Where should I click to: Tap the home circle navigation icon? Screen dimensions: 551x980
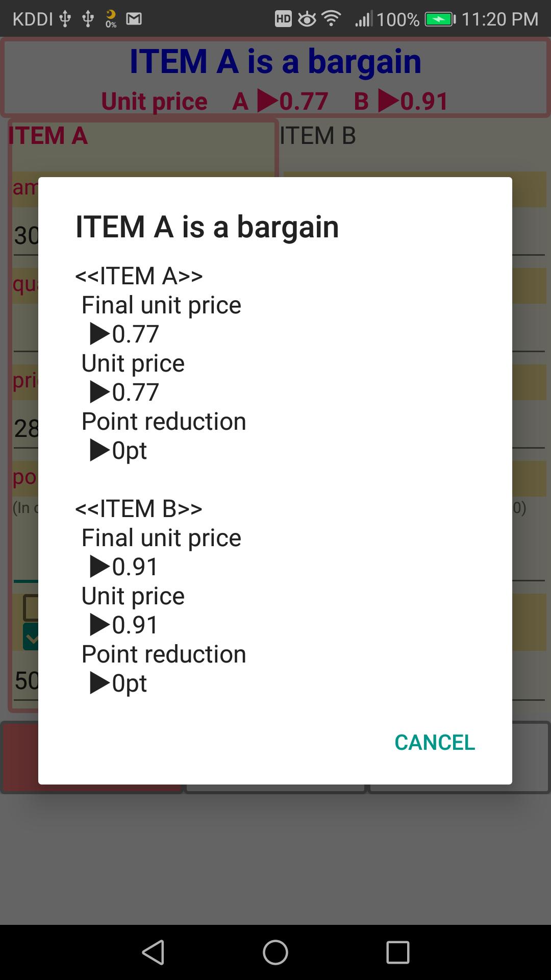pos(275,952)
